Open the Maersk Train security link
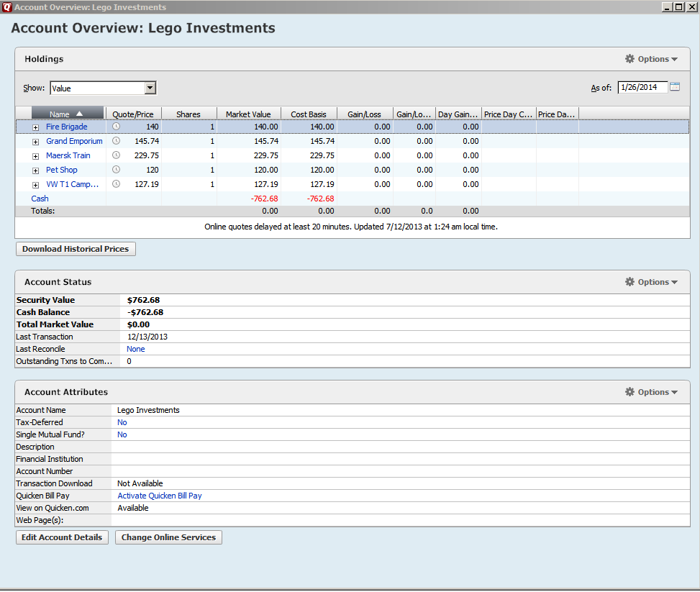700x592 pixels. pos(68,155)
